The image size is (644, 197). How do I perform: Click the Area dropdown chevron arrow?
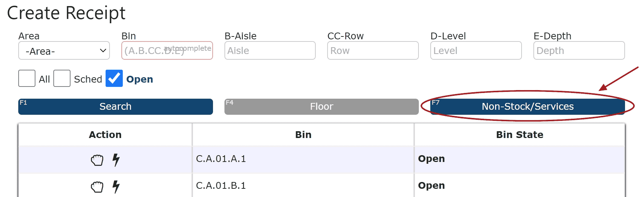[103, 51]
